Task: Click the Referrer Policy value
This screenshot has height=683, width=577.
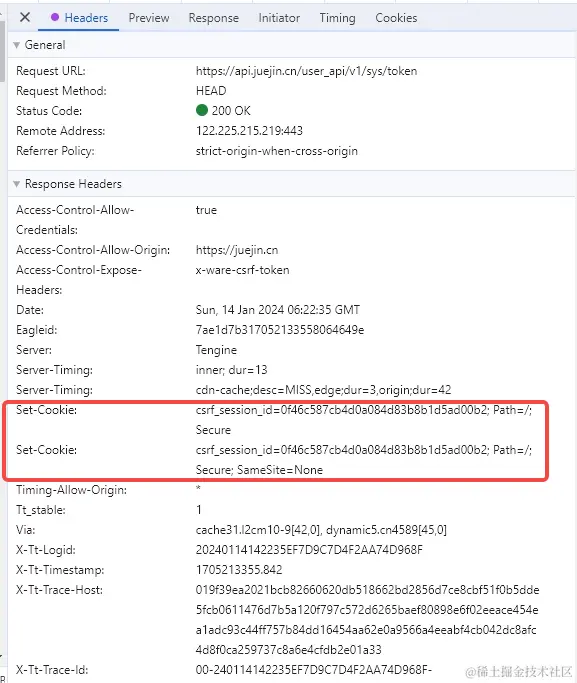Action: pyautogui.click(x=277, y=151)
